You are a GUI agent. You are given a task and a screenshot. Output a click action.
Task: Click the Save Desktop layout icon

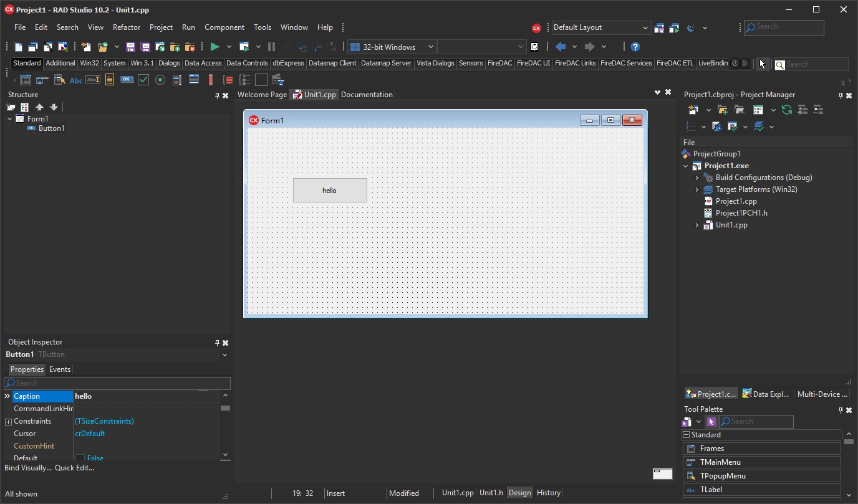(659, 28)
